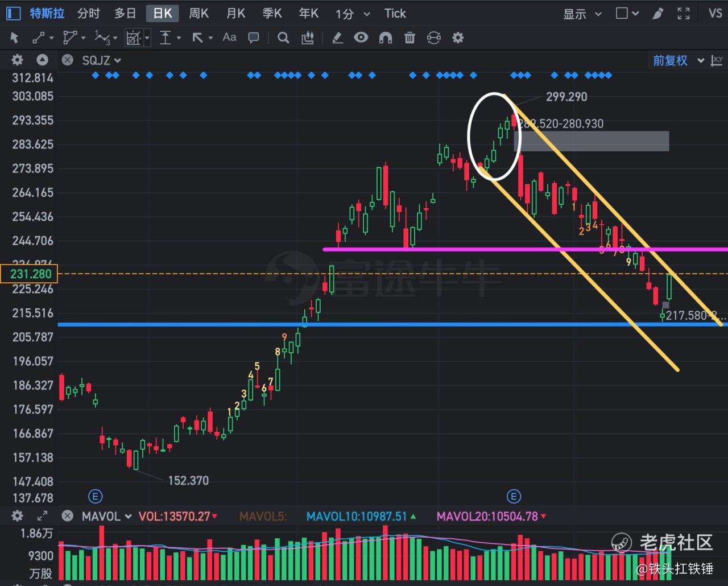Image resolution: width=728 pixels, height=586 pixels.
Task: Select the 日K daily chart tab
Action: [163, 13]
